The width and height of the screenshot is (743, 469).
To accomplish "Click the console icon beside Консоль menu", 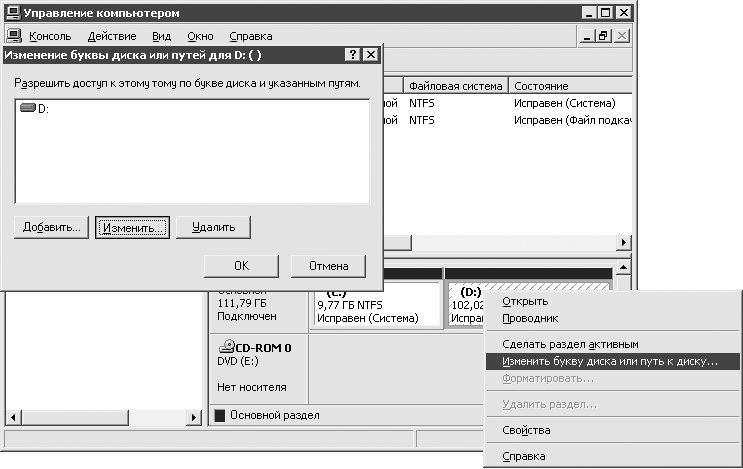I will click(x=14, y=36).
